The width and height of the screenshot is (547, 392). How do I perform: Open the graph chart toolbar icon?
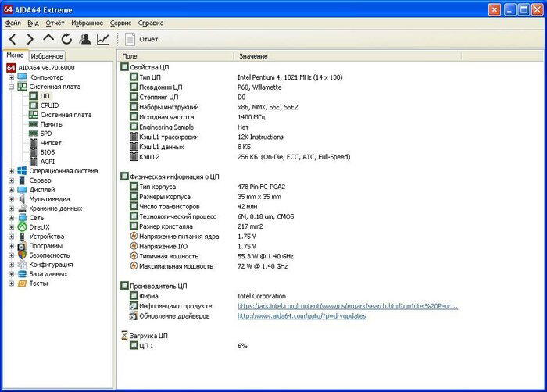click(x=103, y=39)
